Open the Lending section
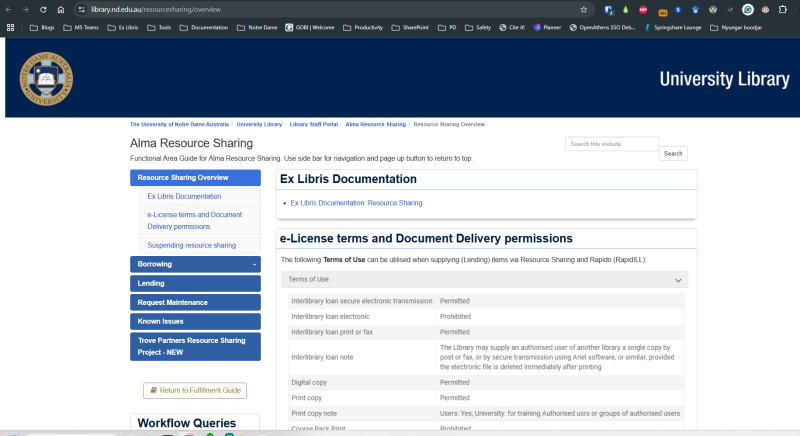 tap(195, 284)
